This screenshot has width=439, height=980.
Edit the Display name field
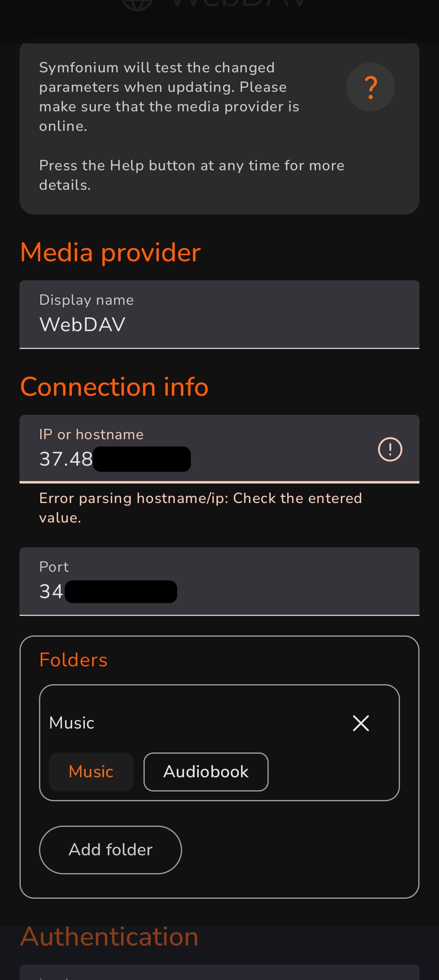tap(219, 314)
